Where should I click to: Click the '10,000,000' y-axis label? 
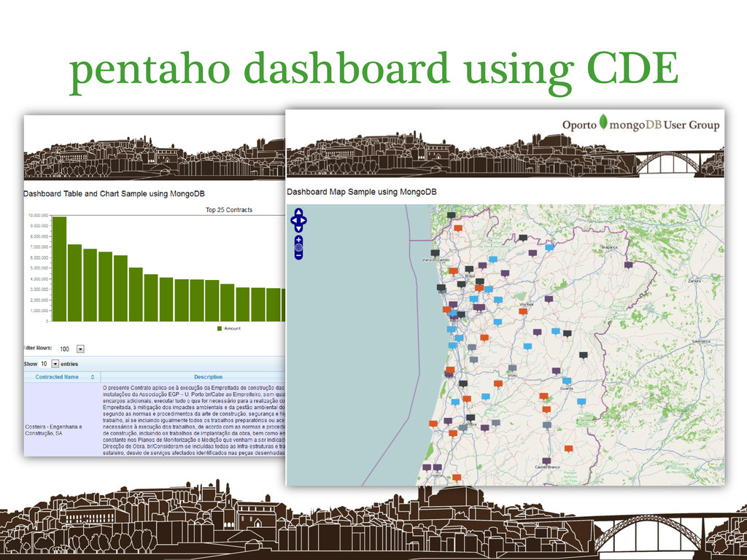(x=38, y=216)
